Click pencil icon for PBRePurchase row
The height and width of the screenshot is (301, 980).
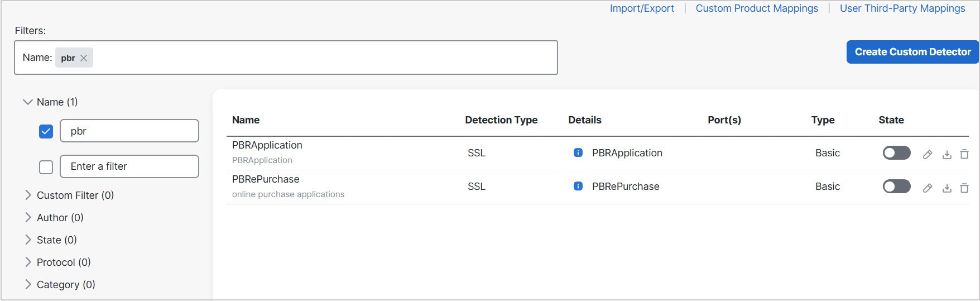(928, 188)
